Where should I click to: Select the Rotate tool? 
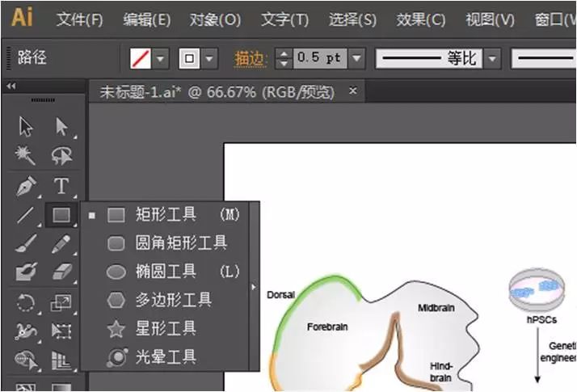26,302
